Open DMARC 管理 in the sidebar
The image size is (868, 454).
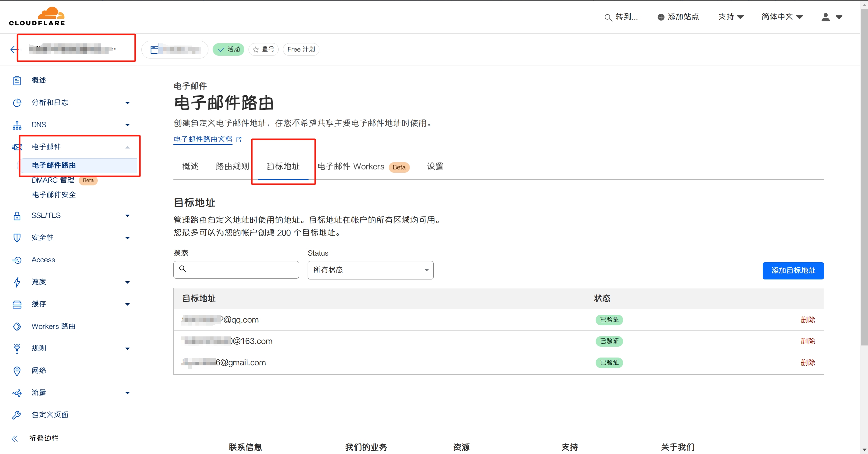click(53, 180)
